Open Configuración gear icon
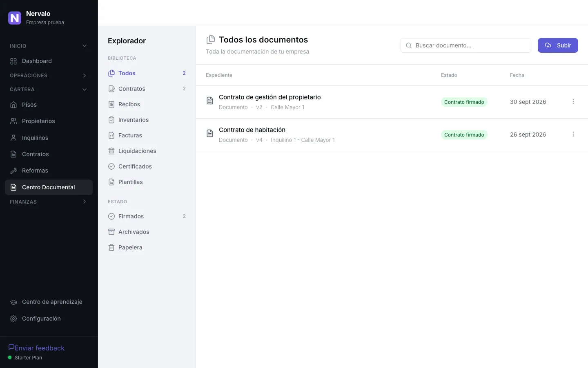The width and height of the screenshot is (588, 368). click(13, 319)
